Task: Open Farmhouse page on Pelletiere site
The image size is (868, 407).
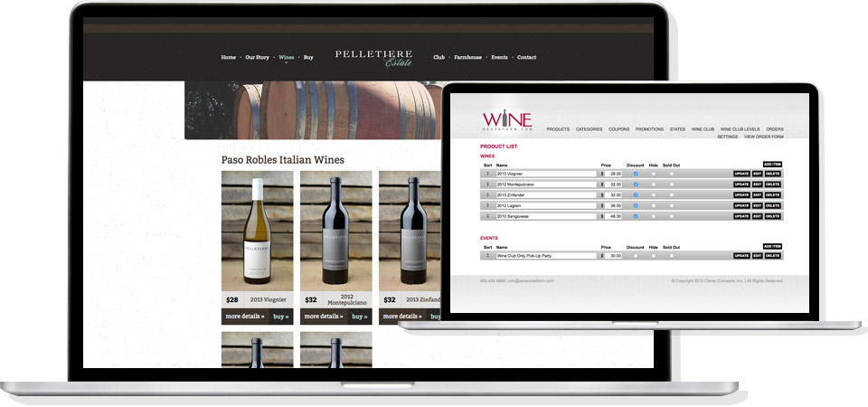Action: pyautogui.click(x=467, y=57)
